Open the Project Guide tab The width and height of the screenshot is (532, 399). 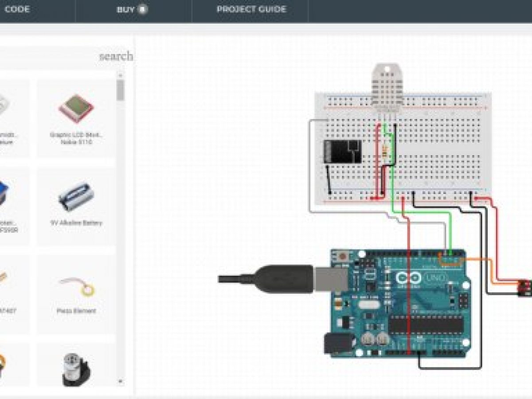[251, 9]
